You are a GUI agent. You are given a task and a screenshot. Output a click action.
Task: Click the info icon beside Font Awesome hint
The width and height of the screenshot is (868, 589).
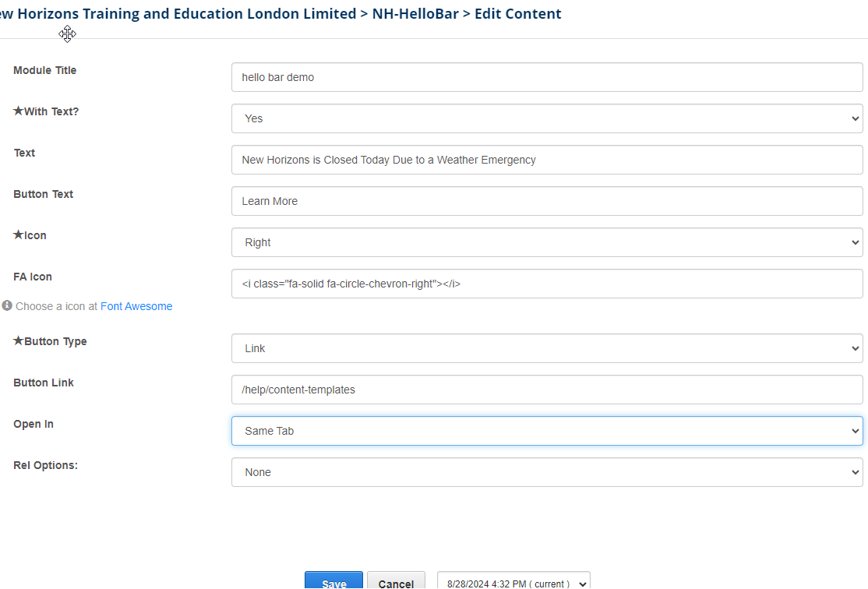(7, 305)
